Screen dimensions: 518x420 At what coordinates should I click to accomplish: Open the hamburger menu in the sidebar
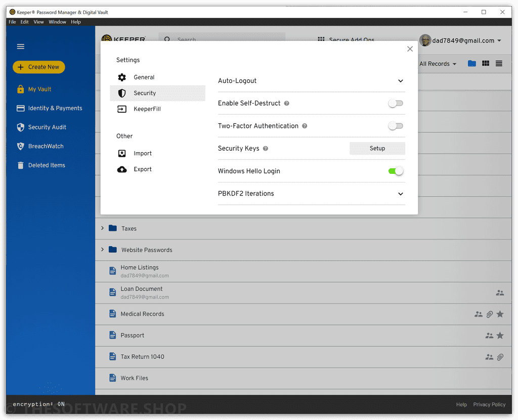tap(20, 46)
